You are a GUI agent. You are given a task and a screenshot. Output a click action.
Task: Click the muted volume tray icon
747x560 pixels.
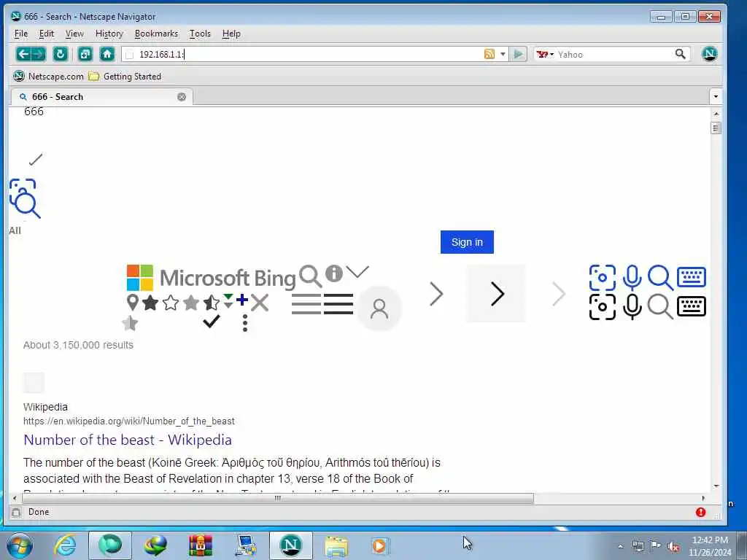point(673,546)
